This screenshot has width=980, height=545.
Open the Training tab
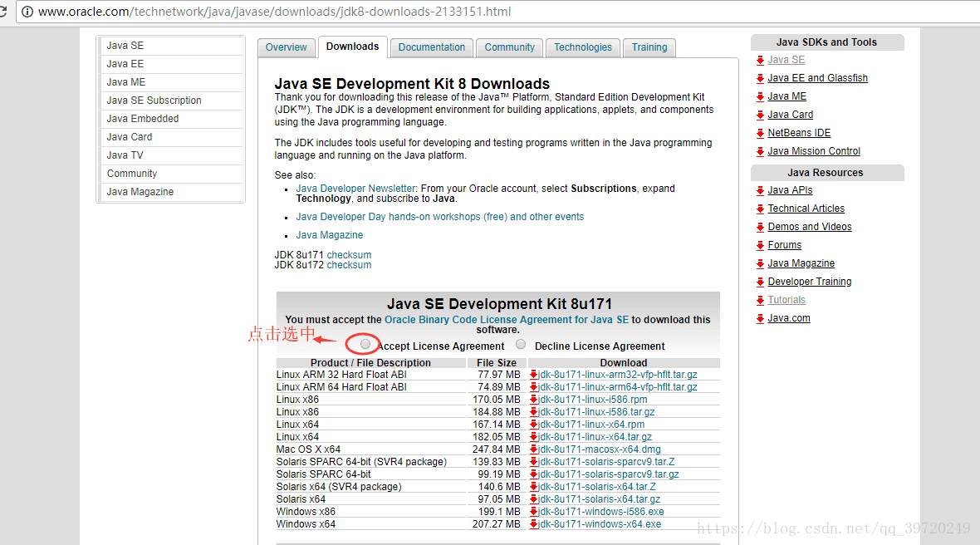click(x=649, y=47)
